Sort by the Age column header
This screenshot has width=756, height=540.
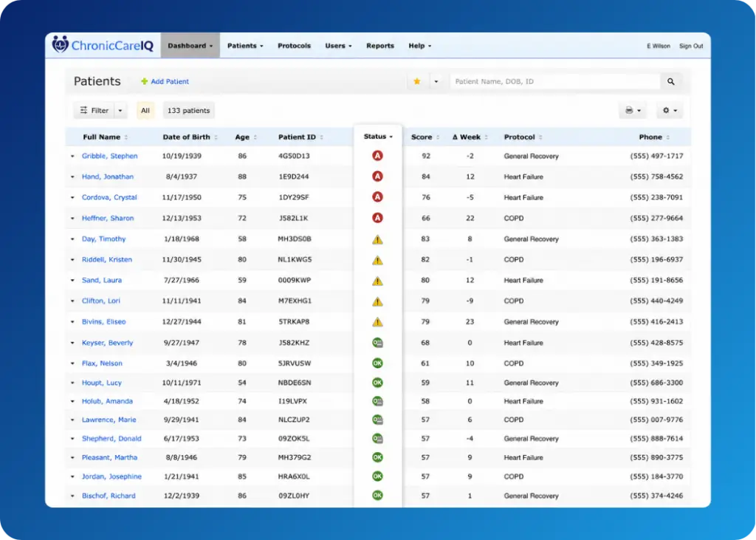pos(246,137)
